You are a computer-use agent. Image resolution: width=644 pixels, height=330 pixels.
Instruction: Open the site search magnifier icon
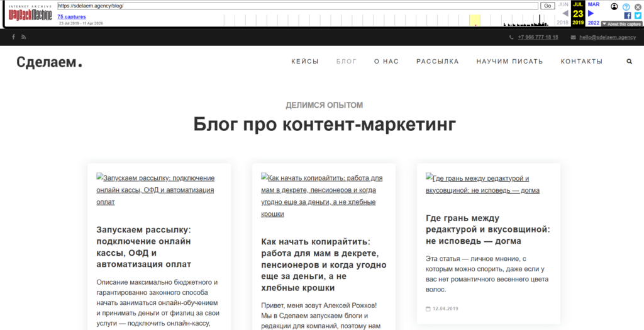tap(629, 61)
